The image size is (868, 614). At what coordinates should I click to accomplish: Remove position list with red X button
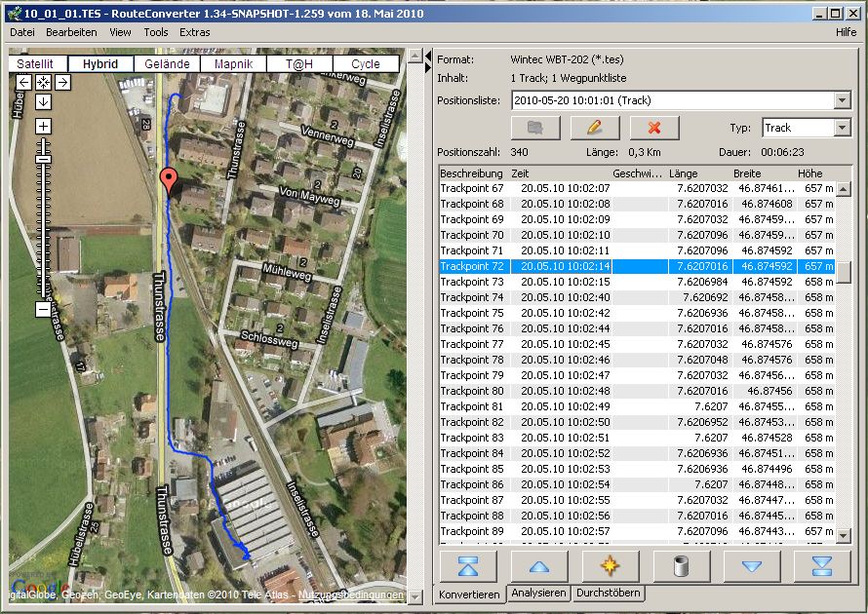pos(653,128)
